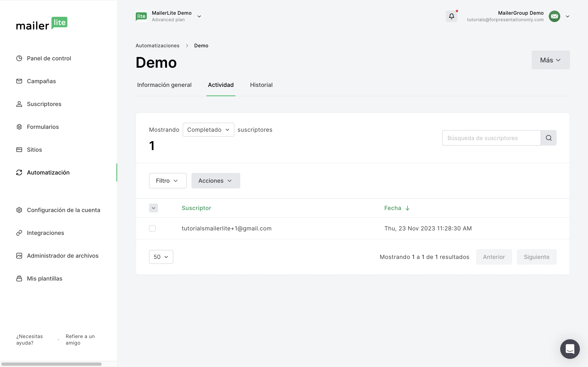Expand the Completado status dropdown
The image size is (588, 367).
pyautogui.click(x=208, y=130)
